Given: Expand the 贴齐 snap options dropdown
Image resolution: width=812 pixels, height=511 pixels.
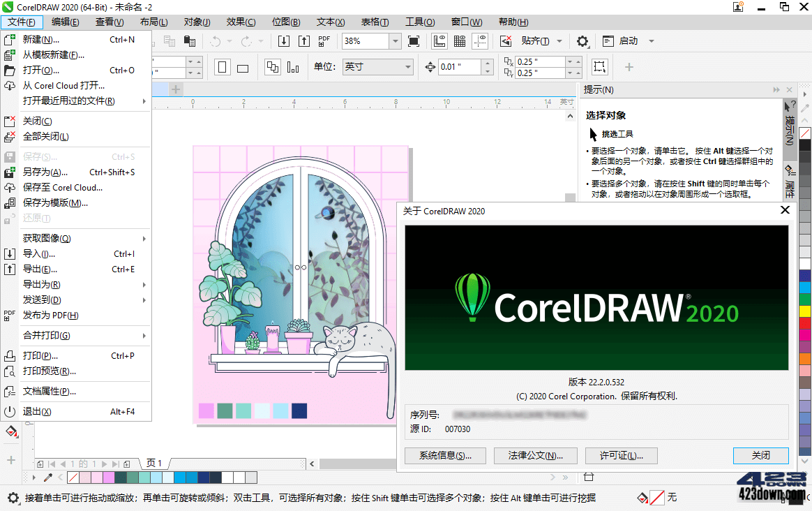Looking at the screenshot, I should (x=559, y=41).
